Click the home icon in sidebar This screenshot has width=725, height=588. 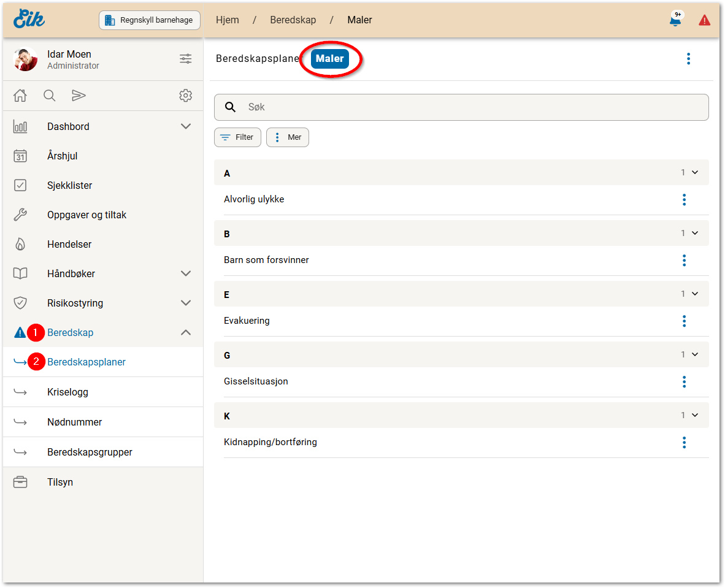point(20,96)
